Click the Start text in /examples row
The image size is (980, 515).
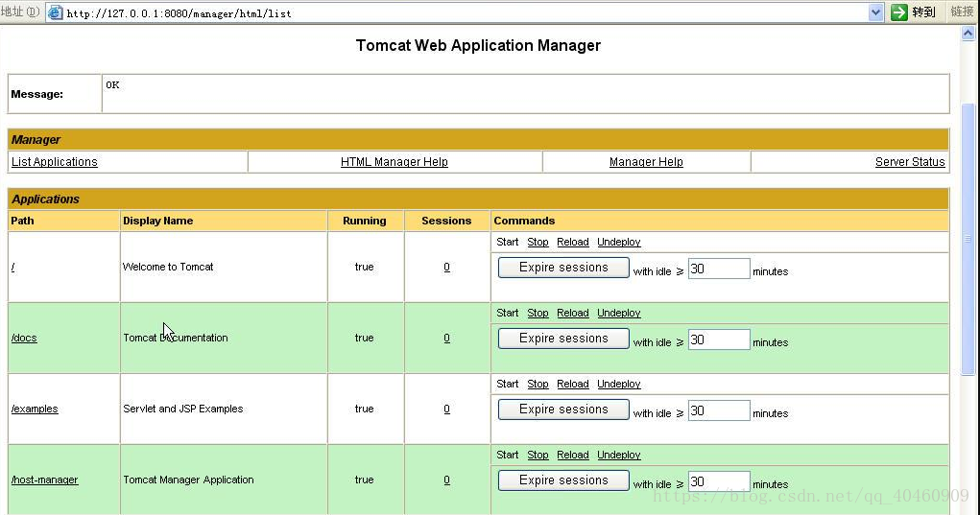click(x=508, y=384)
